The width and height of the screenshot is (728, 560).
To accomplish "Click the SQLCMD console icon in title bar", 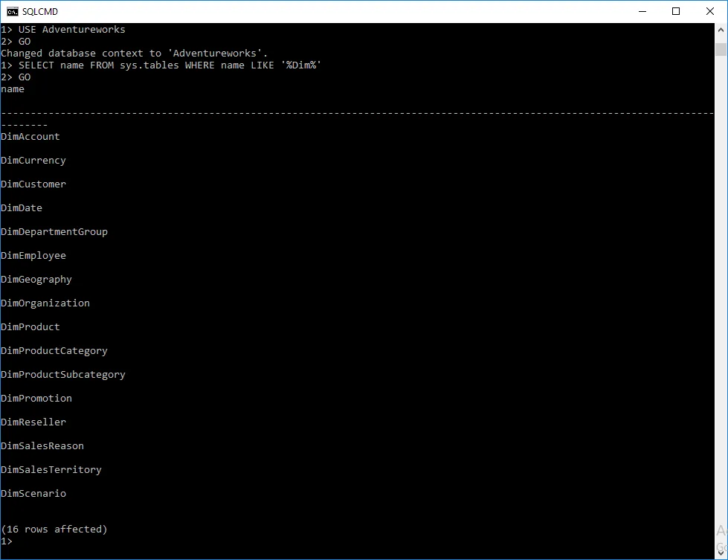I will tap(13, 11).
